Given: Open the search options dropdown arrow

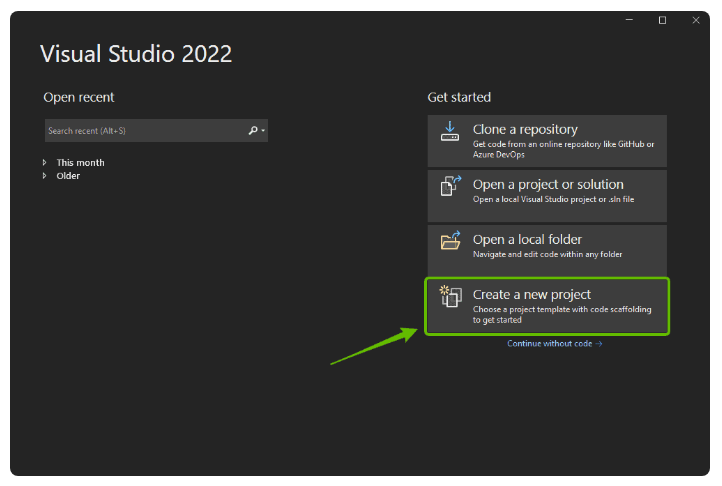Looking at the screenshot, I should tap(263, 131).
